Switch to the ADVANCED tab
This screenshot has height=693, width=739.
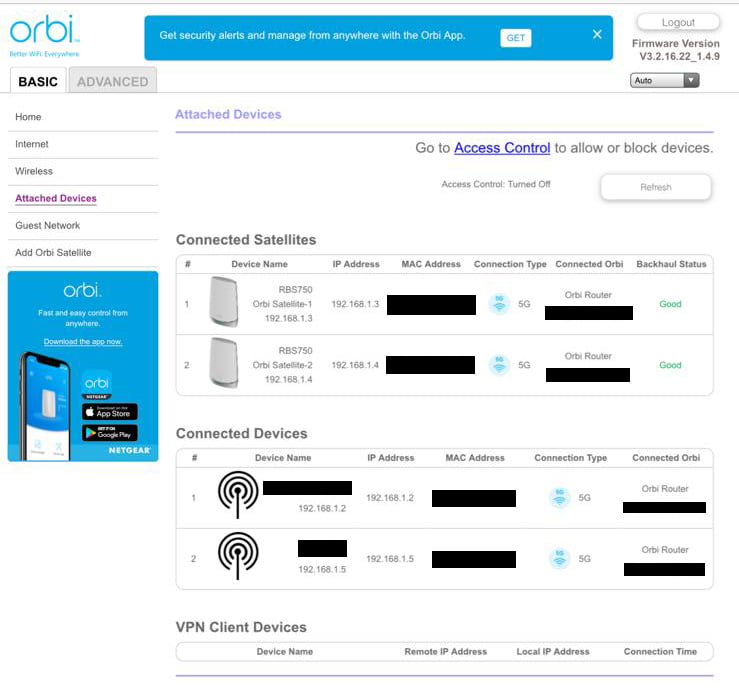click(x=113, y=82)
